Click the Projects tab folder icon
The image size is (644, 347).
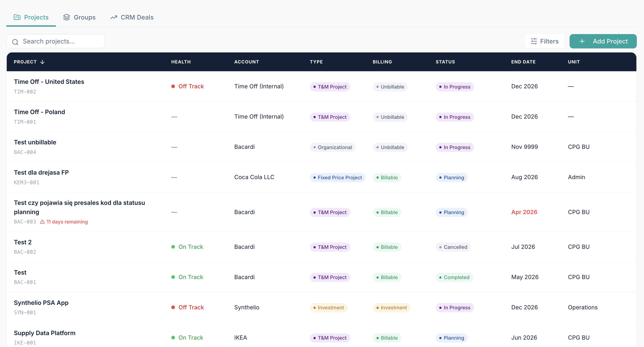pyautogui.click(x=17, y=17)
